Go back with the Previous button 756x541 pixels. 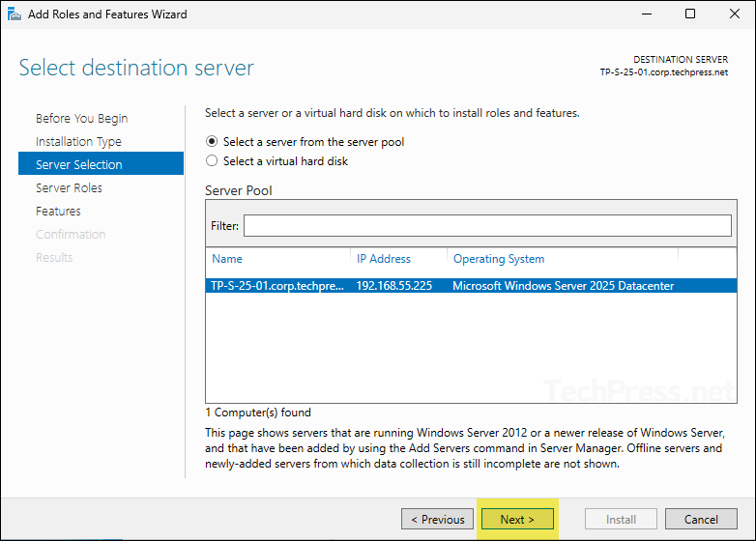[x=438, y=519]
